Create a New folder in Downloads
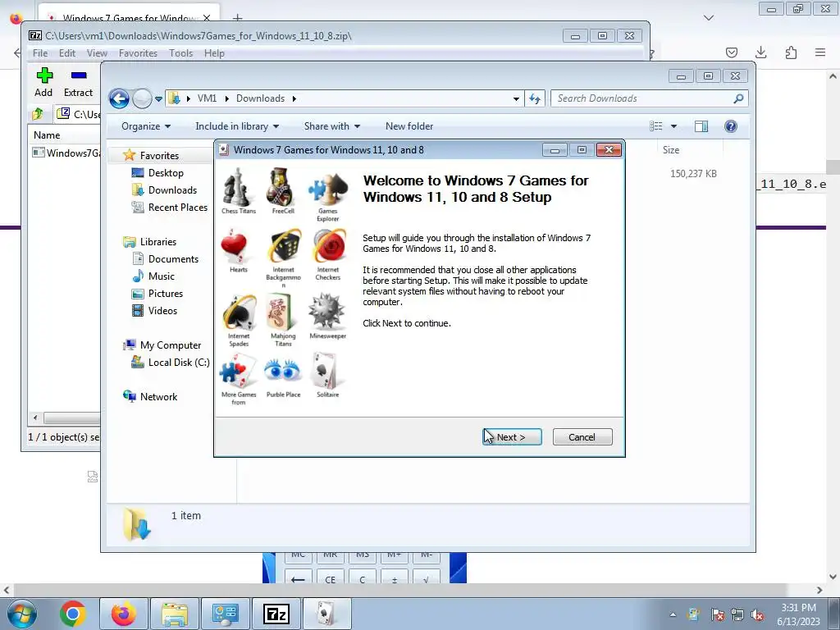 (x=409, y=126)
